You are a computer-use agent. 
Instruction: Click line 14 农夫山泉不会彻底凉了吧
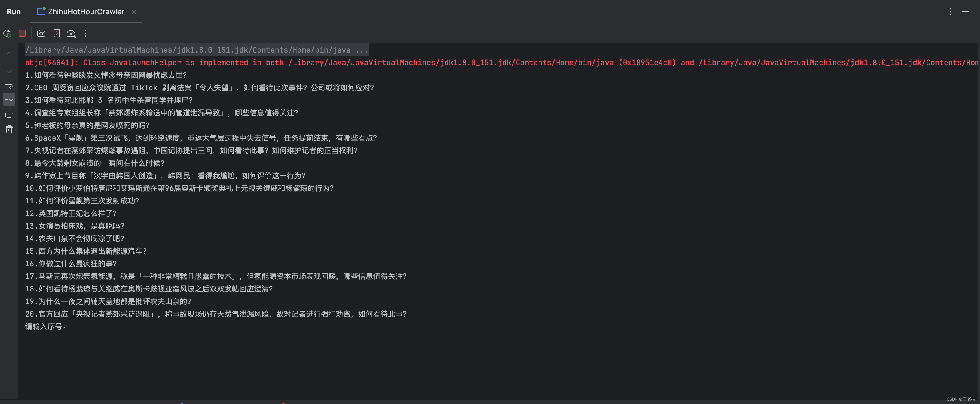point(75,238)
